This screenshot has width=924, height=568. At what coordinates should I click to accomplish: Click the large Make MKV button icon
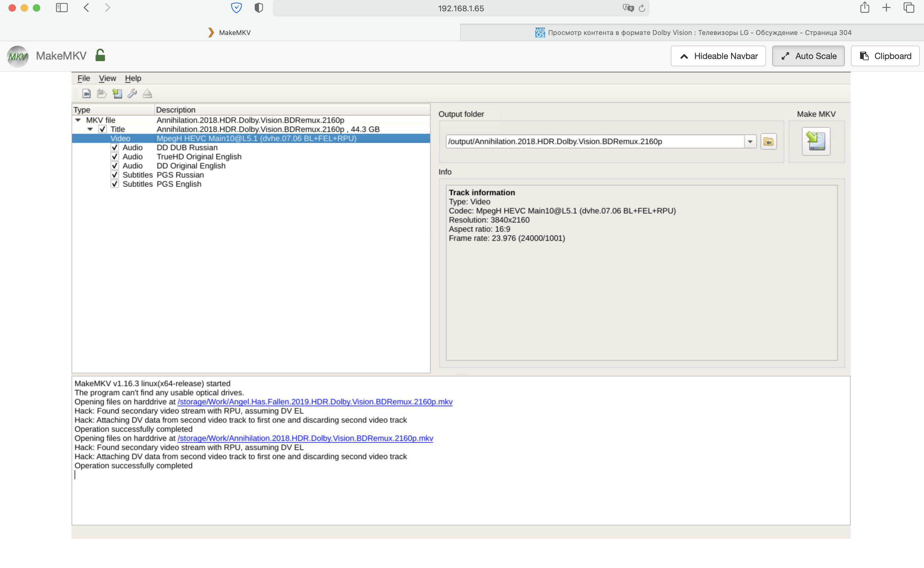click(816, 141)
